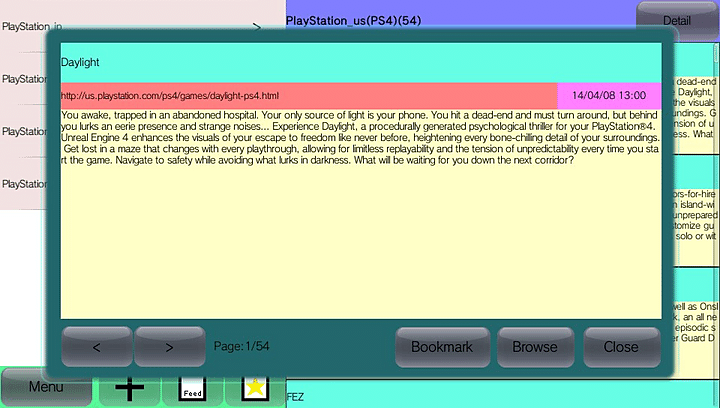
Task: Click the 14/04/08 13:00 date field
Action: pos(608,96)
